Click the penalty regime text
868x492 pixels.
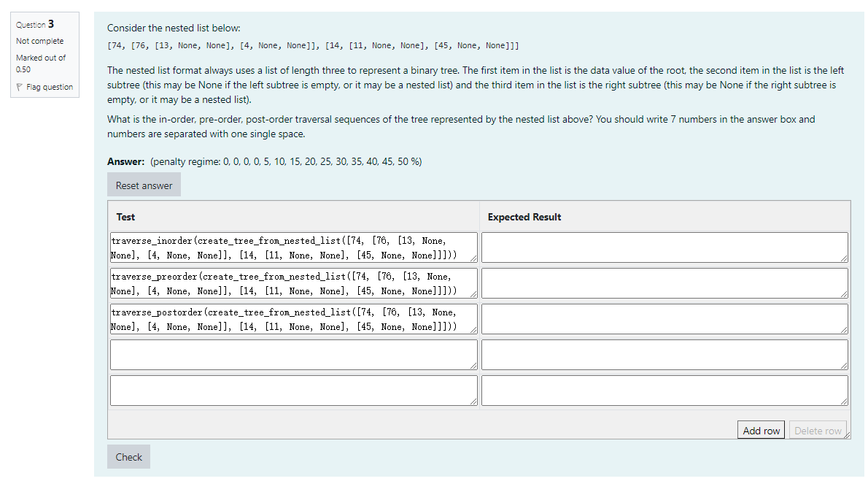point(286,162)
